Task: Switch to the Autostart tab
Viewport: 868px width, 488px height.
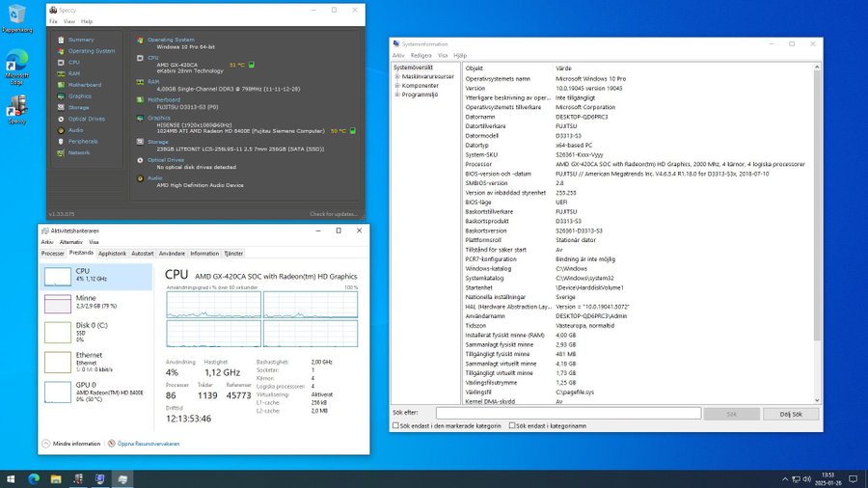Action: pos(143,254)
